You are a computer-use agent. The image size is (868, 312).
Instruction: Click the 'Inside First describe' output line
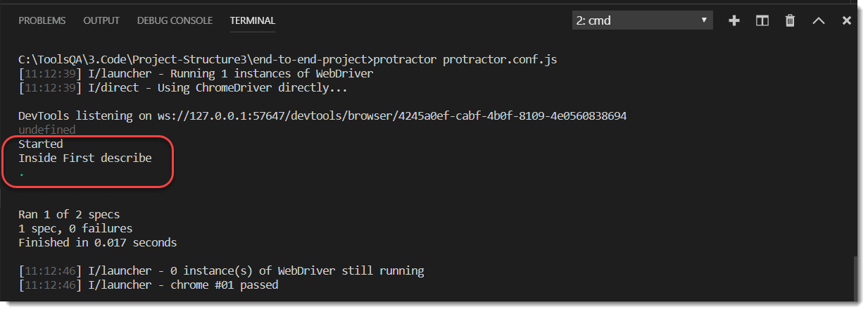[x=85, y=158]
